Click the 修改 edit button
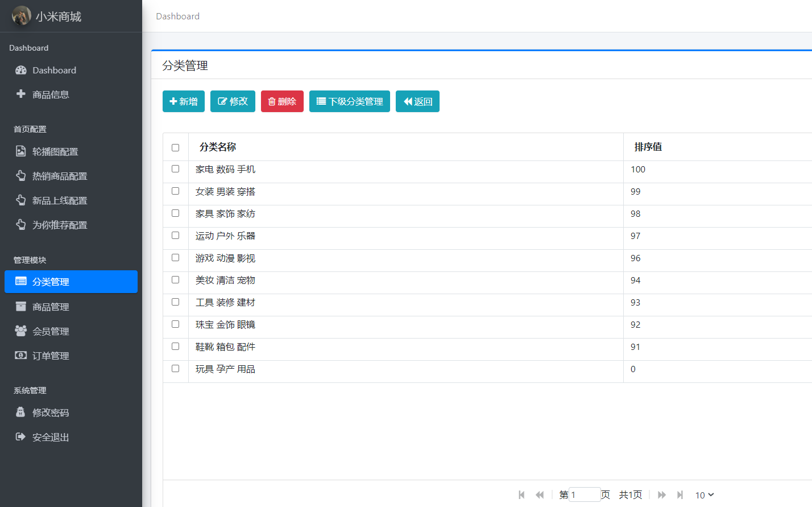The height and width of the screenshot is (507, 812). click(x=233, y=101)
